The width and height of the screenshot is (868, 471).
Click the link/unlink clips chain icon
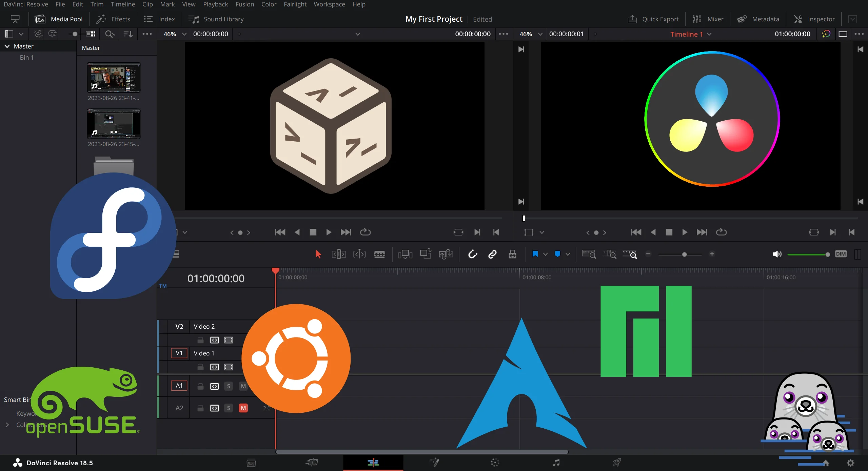point(492,254)
